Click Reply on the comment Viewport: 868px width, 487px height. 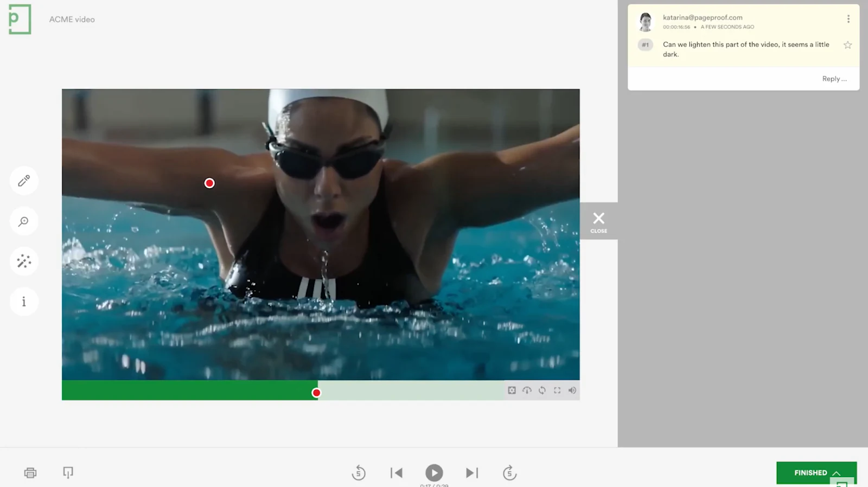point(834,79)
